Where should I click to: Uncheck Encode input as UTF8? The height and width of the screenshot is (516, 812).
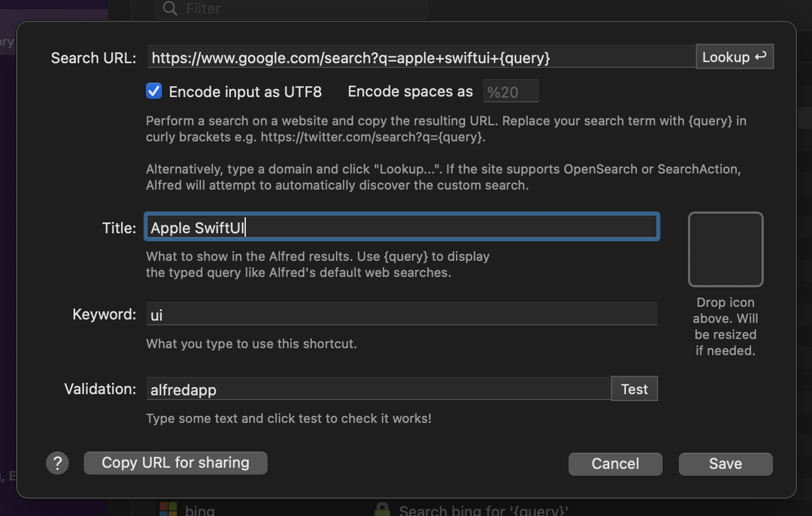point(154,91)
